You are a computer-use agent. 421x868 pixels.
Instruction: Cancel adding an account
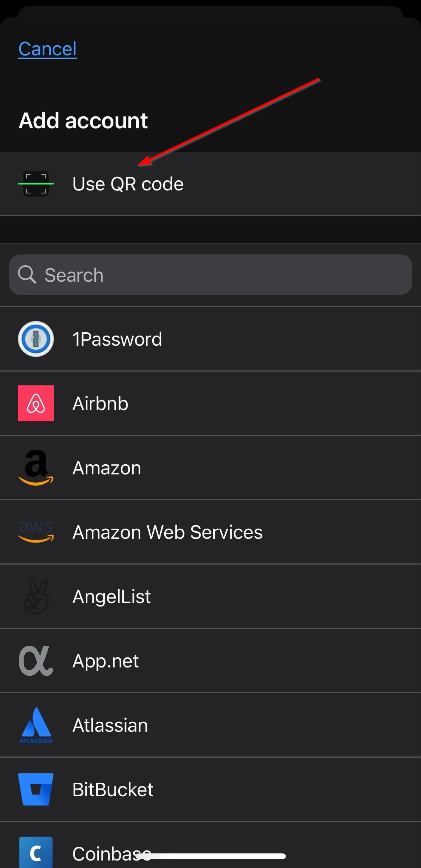pos(48,49)
